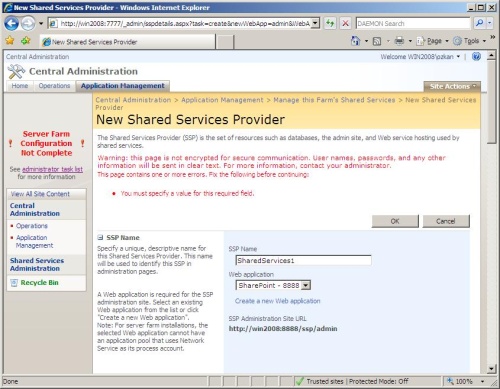Click the RSS feeds icon
Screen dimensions: 500x389
(x=377, y=41)
